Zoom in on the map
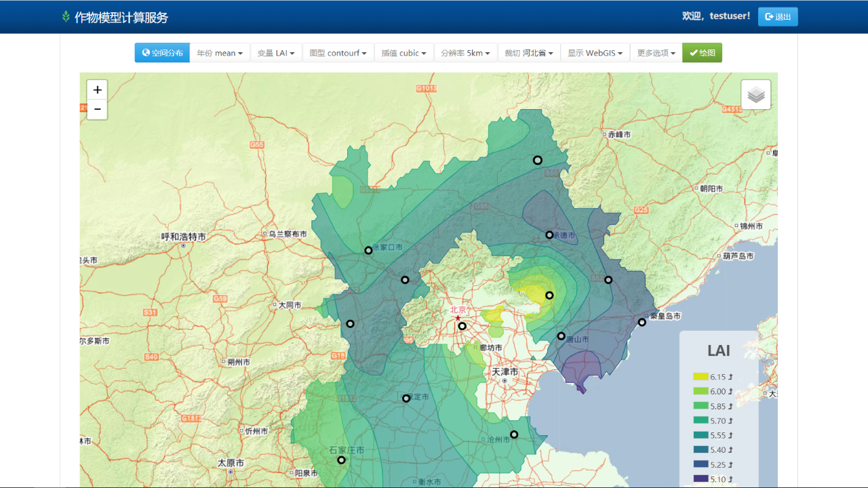The width and height of the screenshot is (868, 488). [x=97, y=90]
